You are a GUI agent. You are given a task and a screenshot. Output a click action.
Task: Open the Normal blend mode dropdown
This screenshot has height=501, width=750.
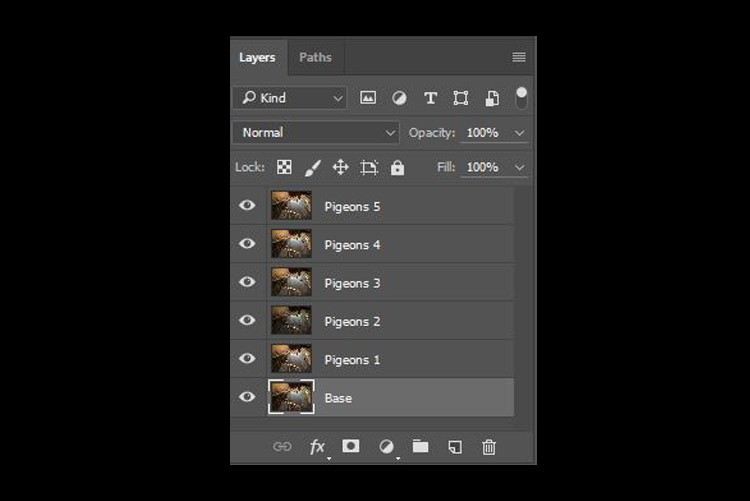pos(316,133)
